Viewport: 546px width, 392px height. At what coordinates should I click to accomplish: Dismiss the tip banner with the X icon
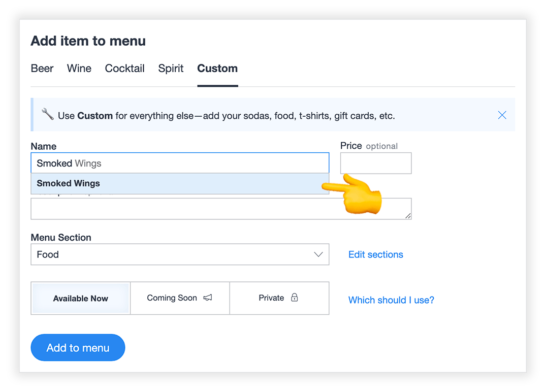click(502, 115)
